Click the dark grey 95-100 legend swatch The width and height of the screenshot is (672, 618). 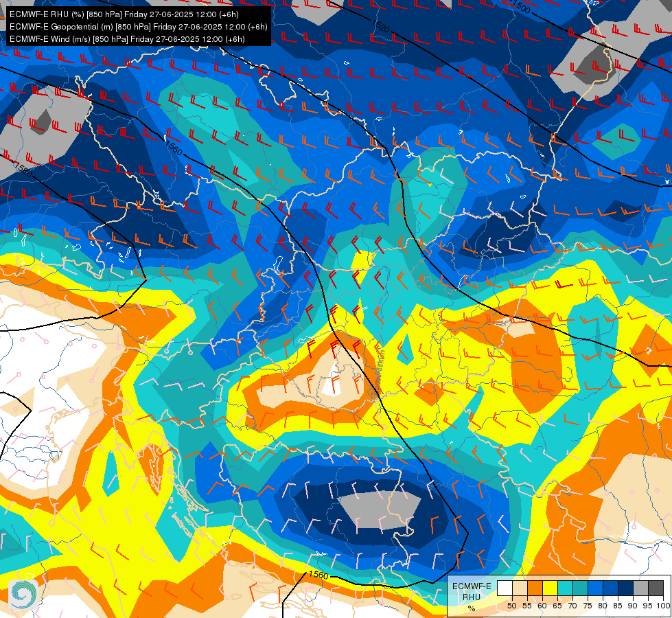pyautogui.click(x=656, y=588)
